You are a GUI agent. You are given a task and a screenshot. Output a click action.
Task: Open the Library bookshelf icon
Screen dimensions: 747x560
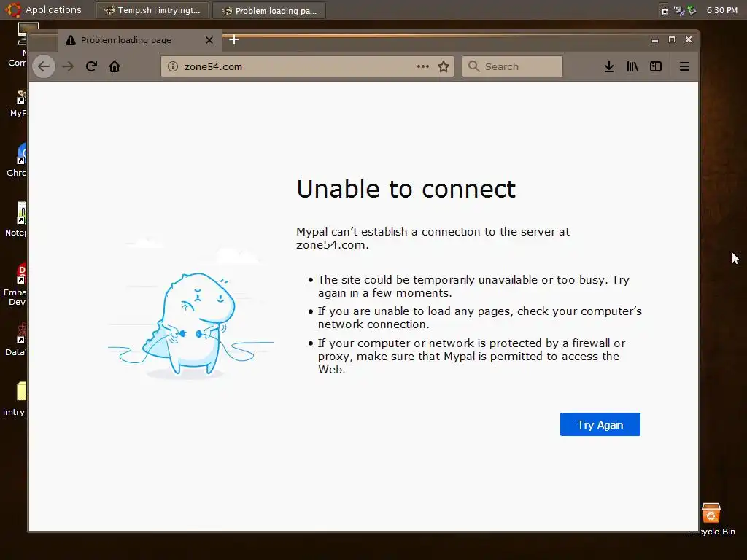(632, 66)
